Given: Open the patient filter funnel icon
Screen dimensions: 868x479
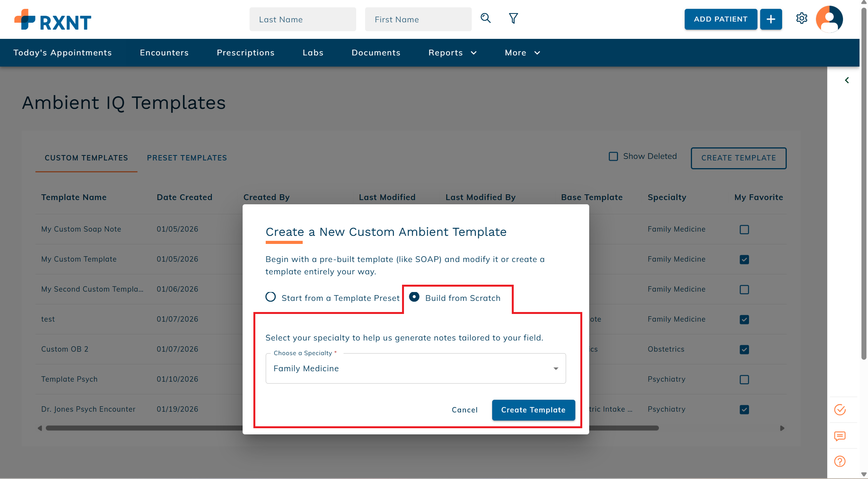Looking at the screenshot, I should (513, 18).
